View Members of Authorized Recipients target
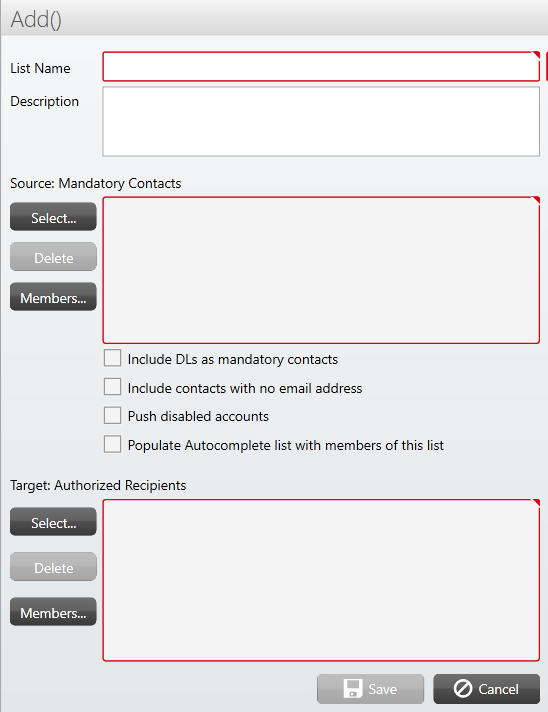Screen dimensions: 548x712 click(53, 612)
